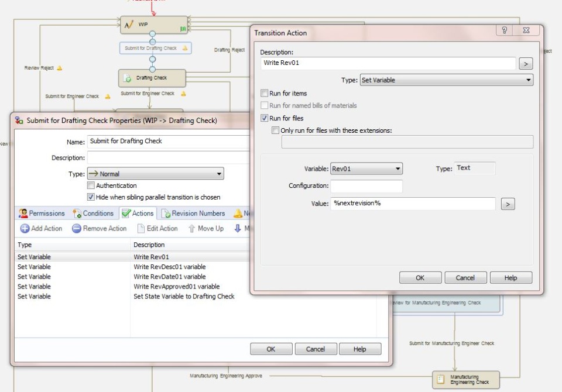Click the Add Action plus icon
Image resolution: width=562 pixels, height=392 pixels.
click(25, 228)
